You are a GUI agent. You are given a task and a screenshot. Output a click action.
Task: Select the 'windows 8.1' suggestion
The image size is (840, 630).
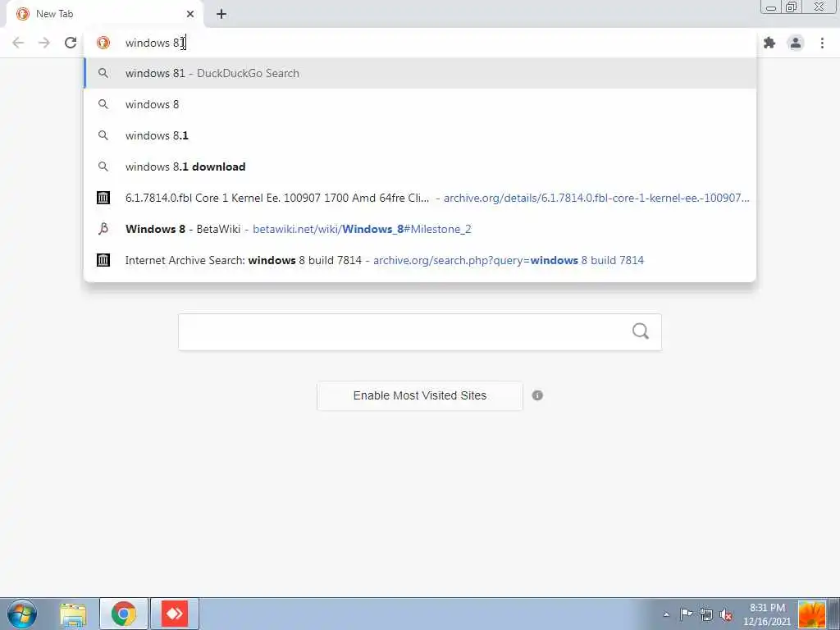click(x=420, y=135)
